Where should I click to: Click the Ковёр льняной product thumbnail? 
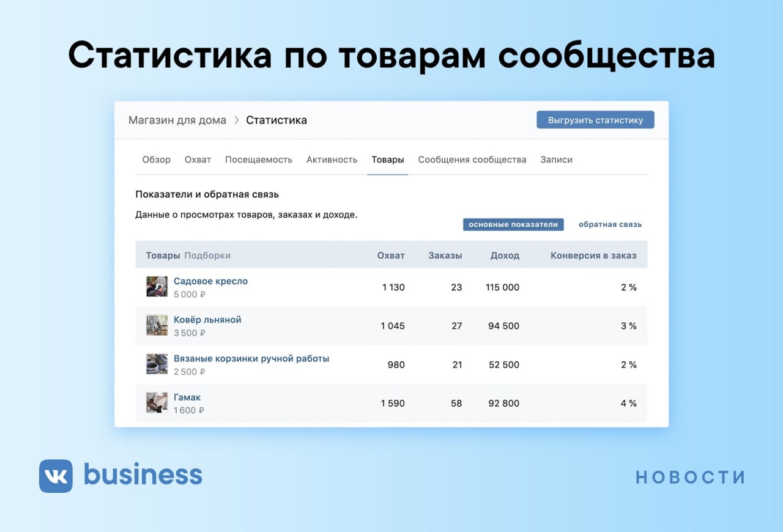[157, 325]
